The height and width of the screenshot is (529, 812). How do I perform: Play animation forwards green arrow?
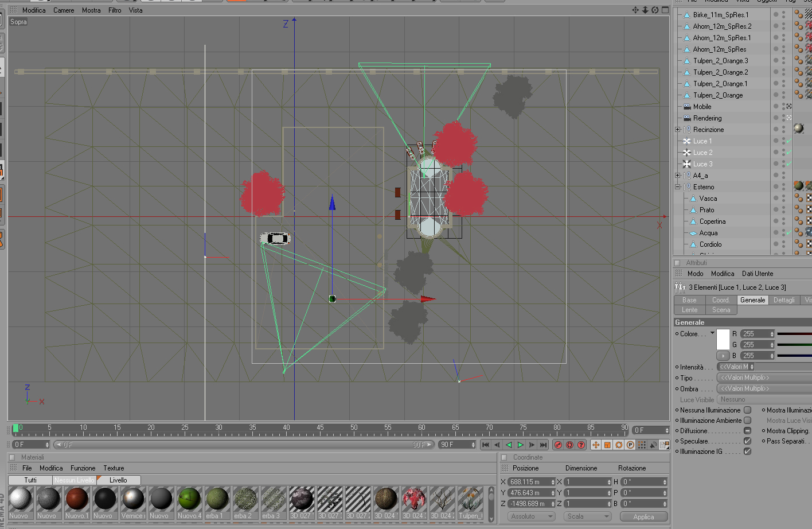pos(520,445)
